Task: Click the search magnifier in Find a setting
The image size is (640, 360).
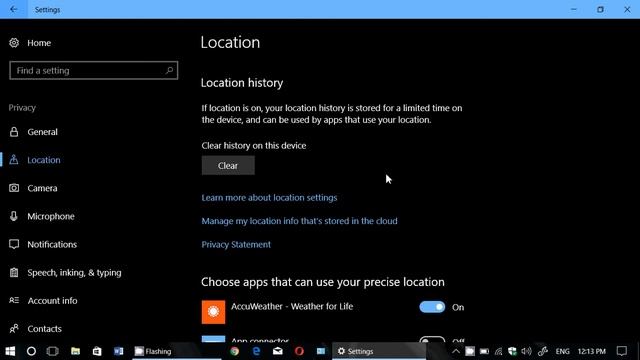Action: coord(169,70)
